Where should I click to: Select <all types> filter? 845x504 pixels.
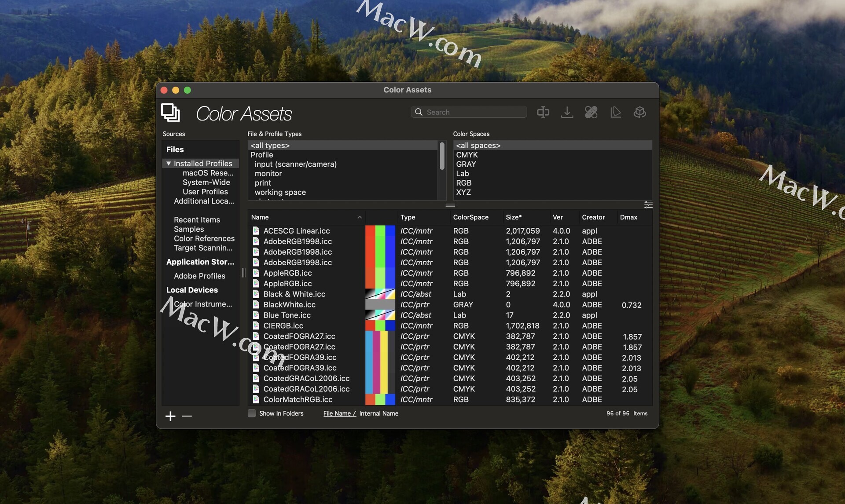(343, 145)
